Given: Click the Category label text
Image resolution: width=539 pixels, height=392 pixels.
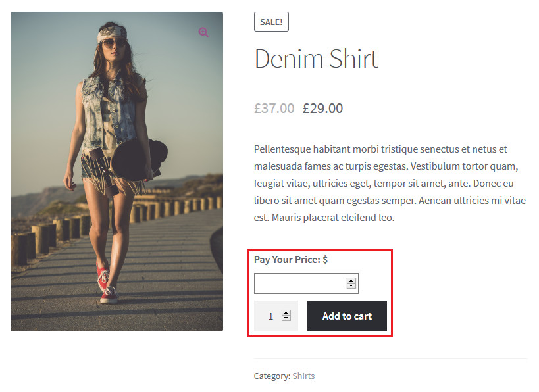Looking at the screenshot, I should (x=272, y=376).
